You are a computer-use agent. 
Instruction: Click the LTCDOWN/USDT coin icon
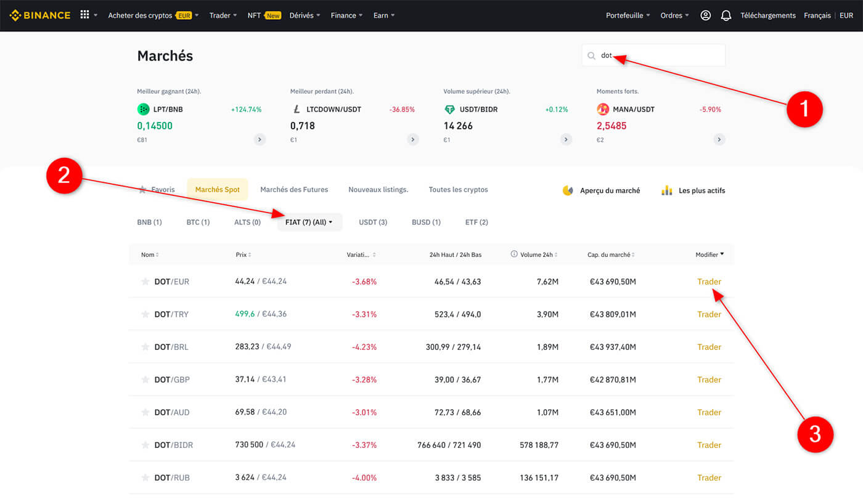(x=296, y=109)
